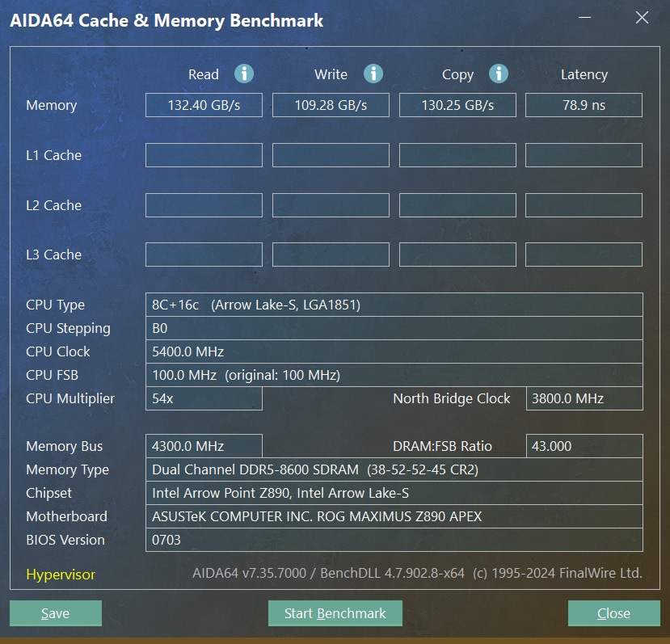Image resolution: width=670 pixels, height=644 pixels.
Task: Click the yellow Hypervisor label
Action: (60, 575)
